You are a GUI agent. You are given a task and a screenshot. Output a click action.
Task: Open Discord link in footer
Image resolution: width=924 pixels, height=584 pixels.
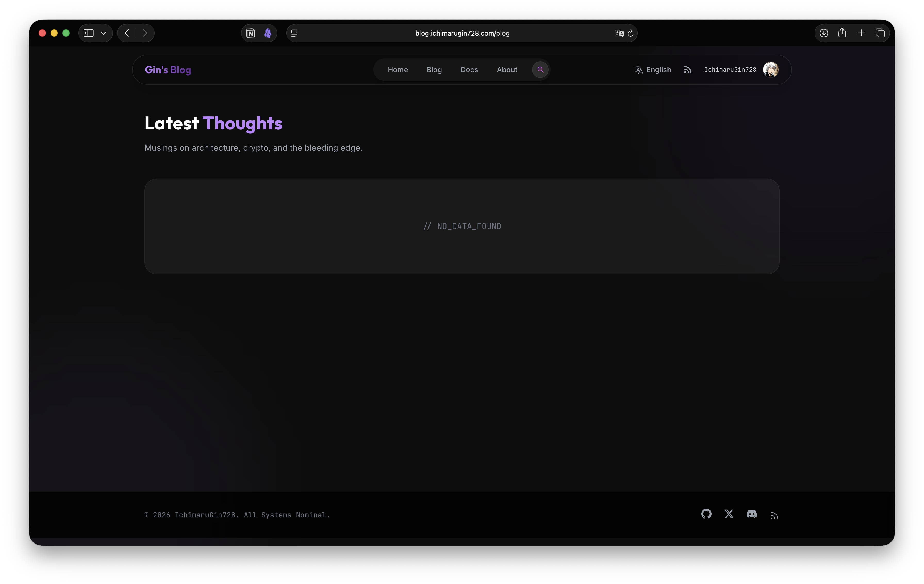point(752,514)
